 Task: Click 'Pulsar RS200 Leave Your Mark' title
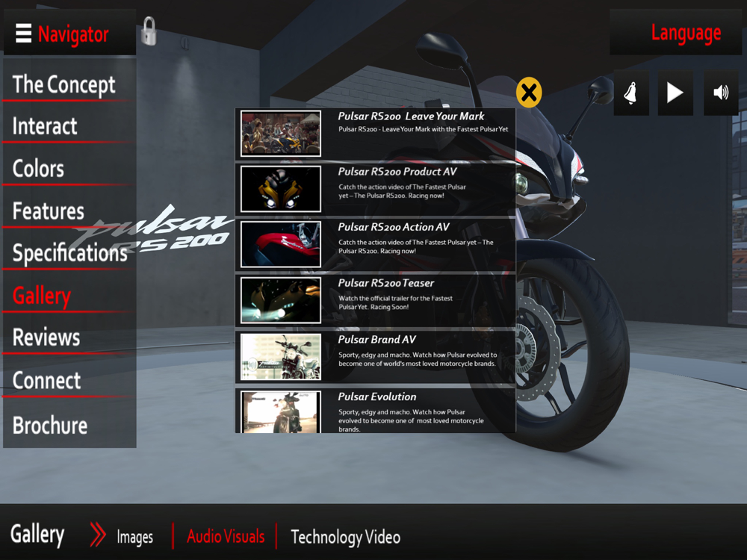tap(411, 116)
